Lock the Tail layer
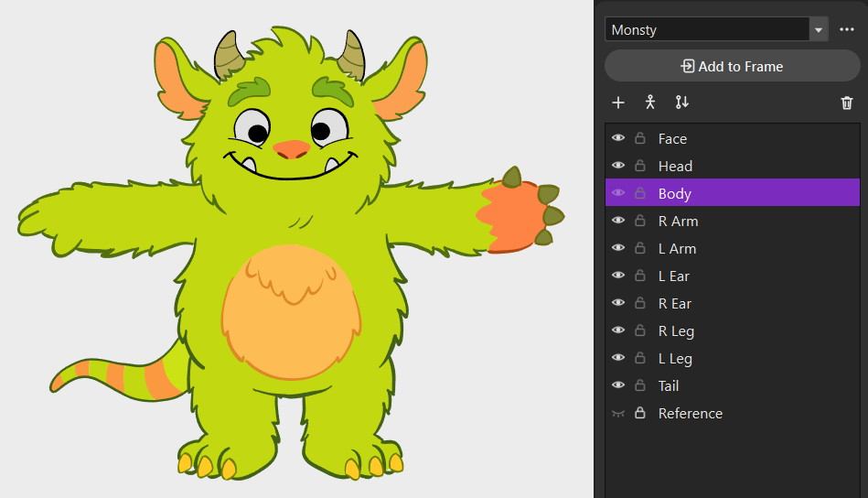 point(640,385)
